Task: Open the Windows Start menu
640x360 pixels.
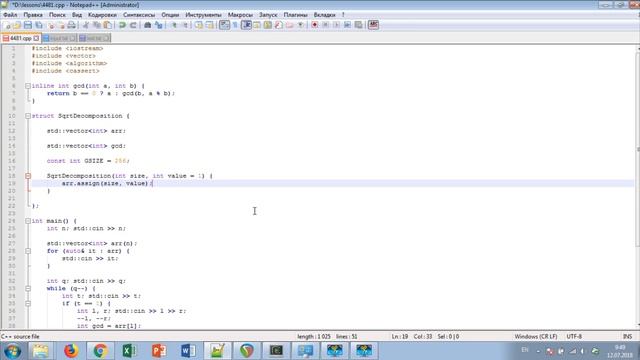Action: [x=12, y=351]
